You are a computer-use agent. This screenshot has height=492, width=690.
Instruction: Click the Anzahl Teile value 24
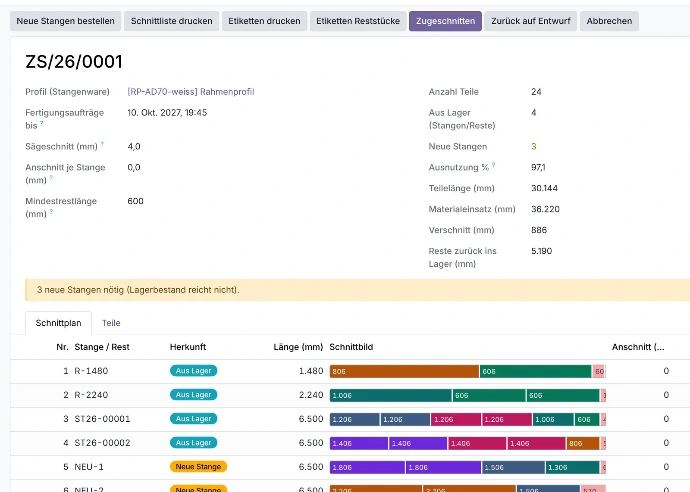coord(536,92)
